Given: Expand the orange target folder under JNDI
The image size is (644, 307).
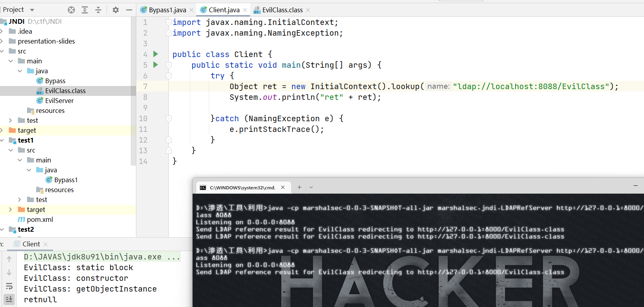Looking at the screenshot, I should tap(2, 130).
